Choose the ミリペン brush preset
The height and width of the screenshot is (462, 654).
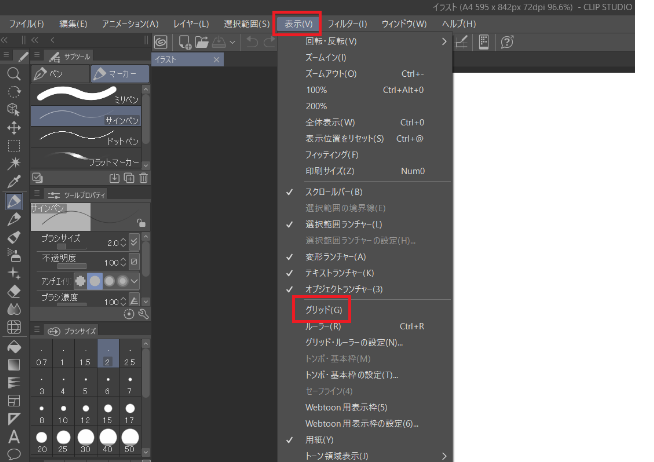pyautogui.click(x=88, y=97)
